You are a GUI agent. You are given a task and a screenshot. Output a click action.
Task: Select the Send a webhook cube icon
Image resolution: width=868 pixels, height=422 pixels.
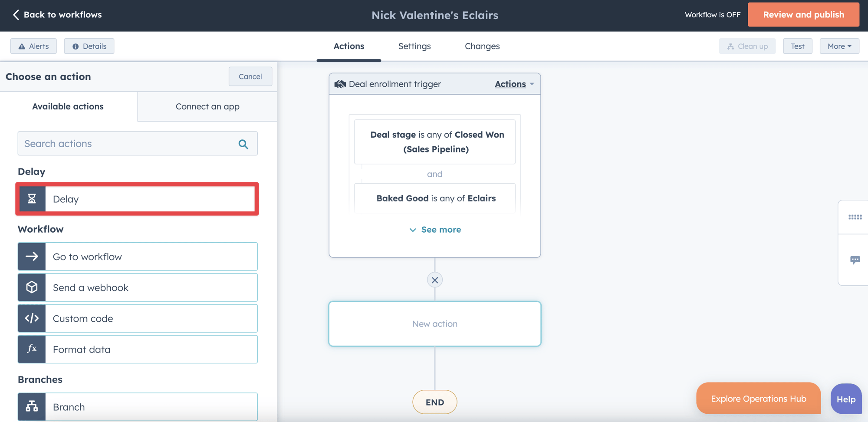click(x=31, y=287)
